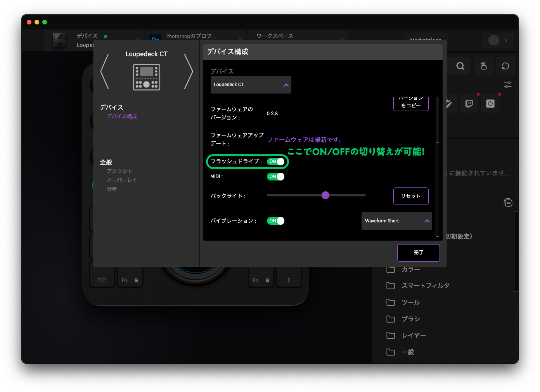Select the square record-style plugin icon
Viewport: 540px width, 392px height.
click(490, 104)
